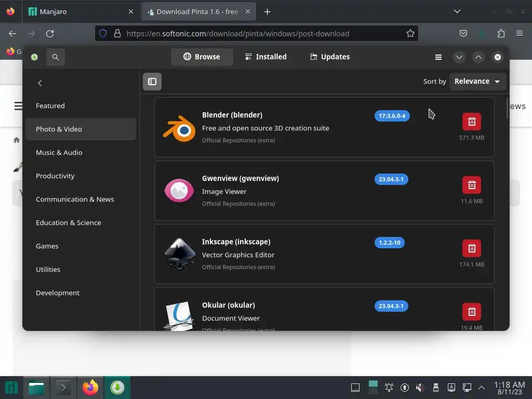This screenshot has width=532, height=399.
Task: Switch to the Browse tab
Action: (x=202, y=57)
